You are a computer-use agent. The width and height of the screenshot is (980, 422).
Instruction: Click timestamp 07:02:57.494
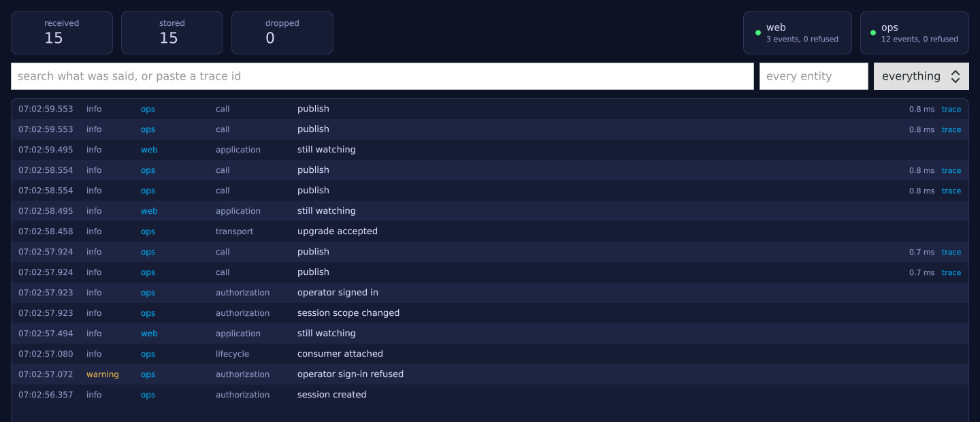[46, 334]
